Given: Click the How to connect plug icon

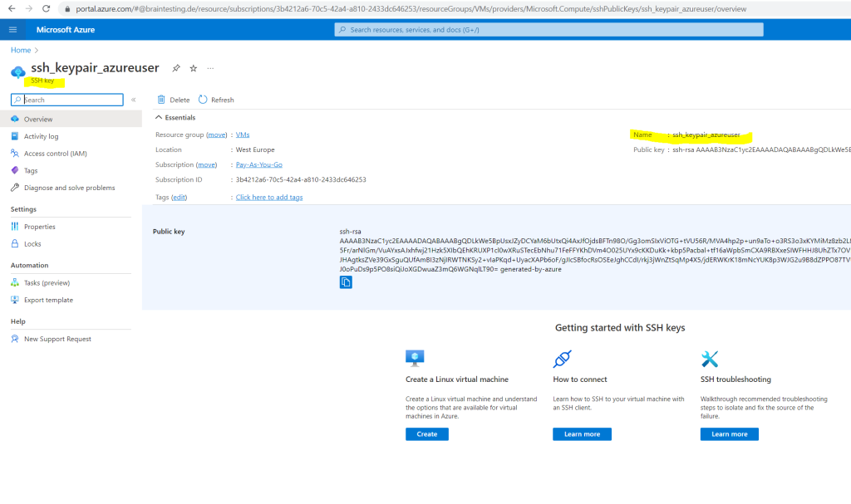Looking at the screenshot, I should pyautogui.click(x=563, y=359).
